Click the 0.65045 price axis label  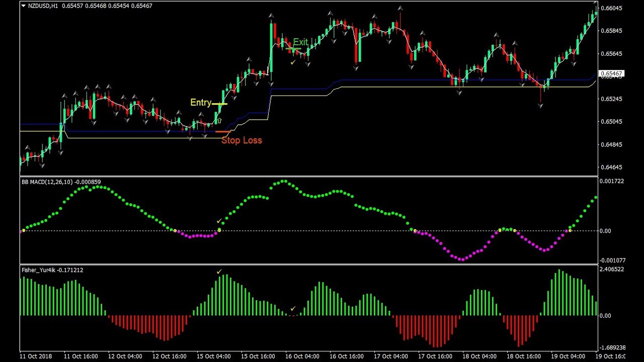point(612,122)
